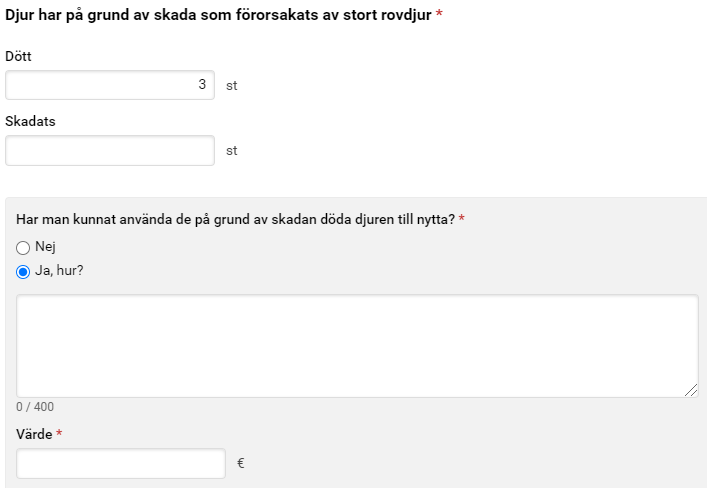This screenshot has width=707, height=488.
Task: Click the 'st' unit beside Dött field
Action: [232, 86]
